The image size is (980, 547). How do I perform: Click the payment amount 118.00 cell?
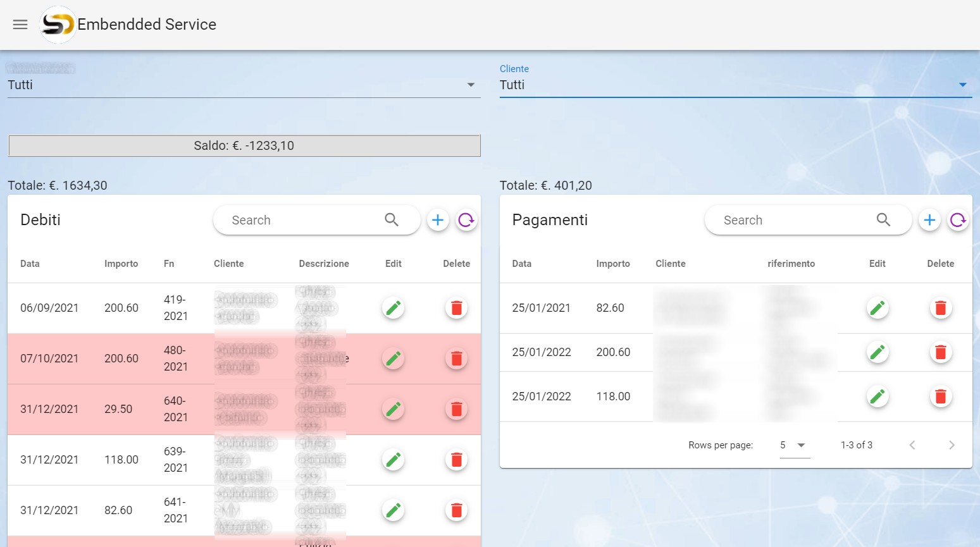[x=613, y=396]
